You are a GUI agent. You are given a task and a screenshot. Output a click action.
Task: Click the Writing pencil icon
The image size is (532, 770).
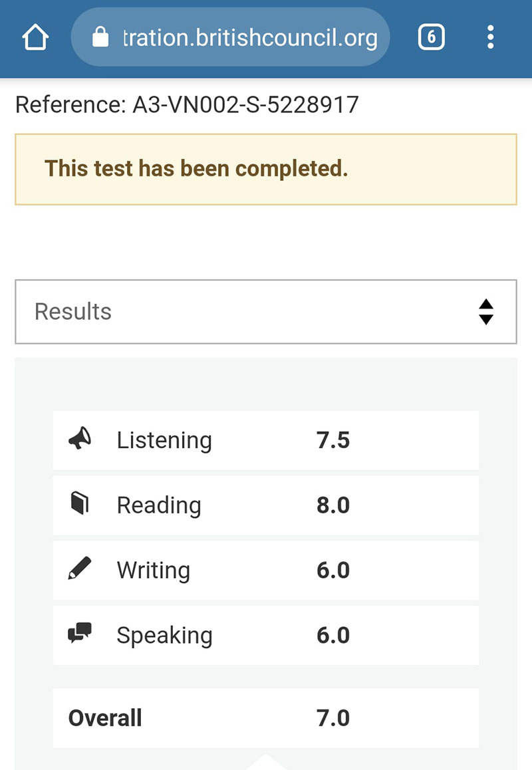(x=80, y=569)
